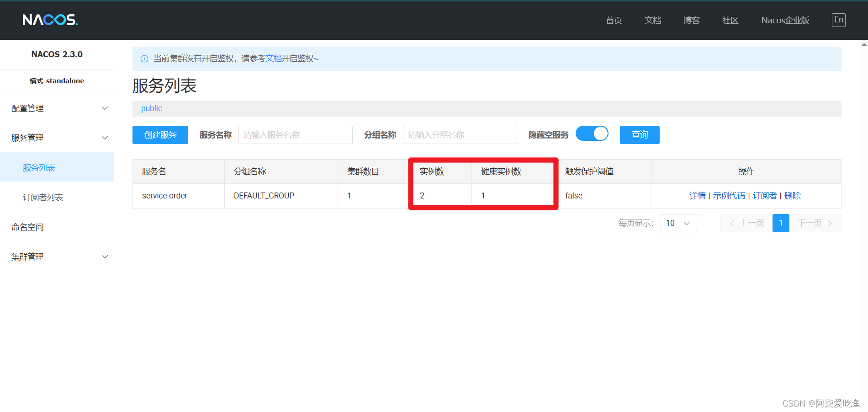
Task: Open the 社区 nav item
Action: 730,20
